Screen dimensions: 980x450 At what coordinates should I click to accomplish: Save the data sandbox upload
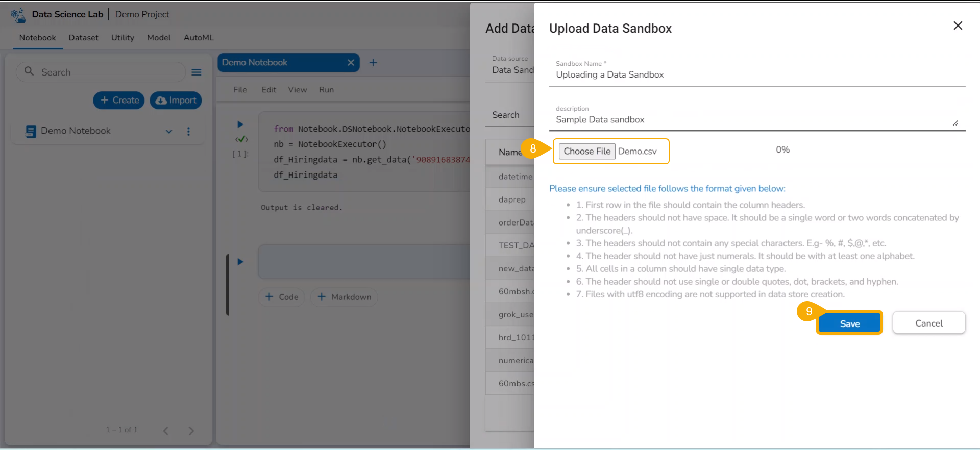pos(849,323)
